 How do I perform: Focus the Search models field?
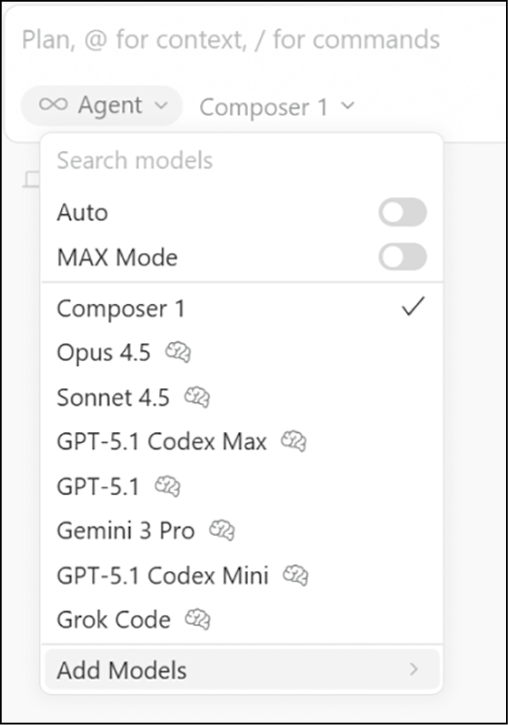242,160
